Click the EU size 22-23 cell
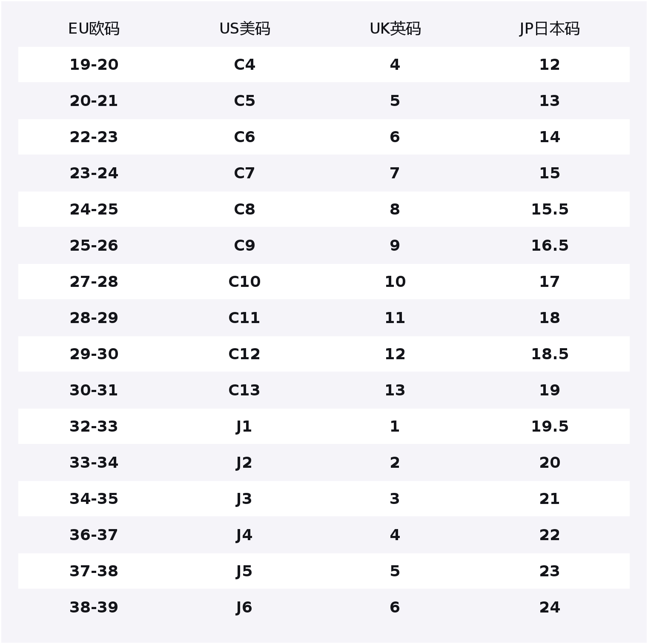 coord(94,137)
